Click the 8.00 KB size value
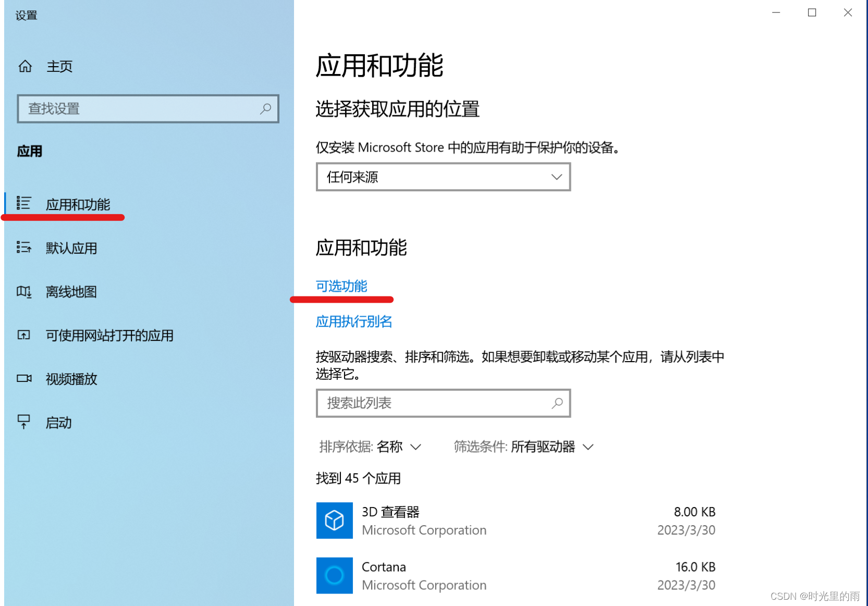Screen dimensions: 868x606 pyautogui.click(x=694, y=512)
